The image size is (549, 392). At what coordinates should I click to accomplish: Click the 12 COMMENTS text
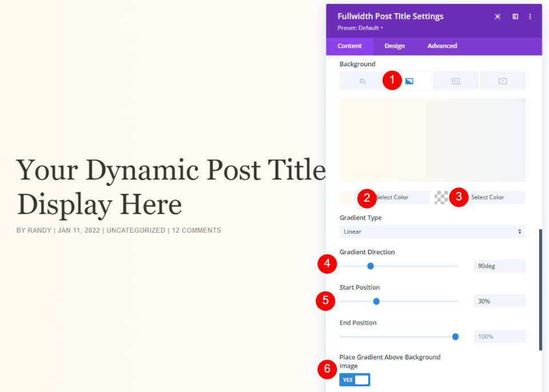[196, 230]
